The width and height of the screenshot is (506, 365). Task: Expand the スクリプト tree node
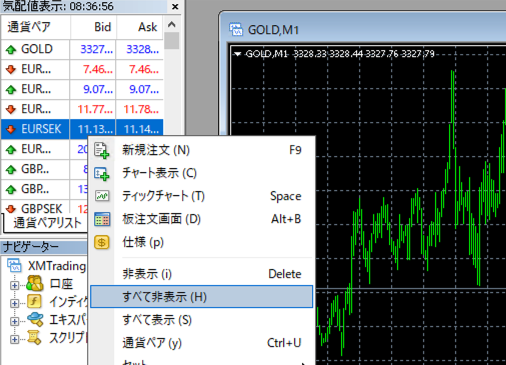(x=14, y=339)
